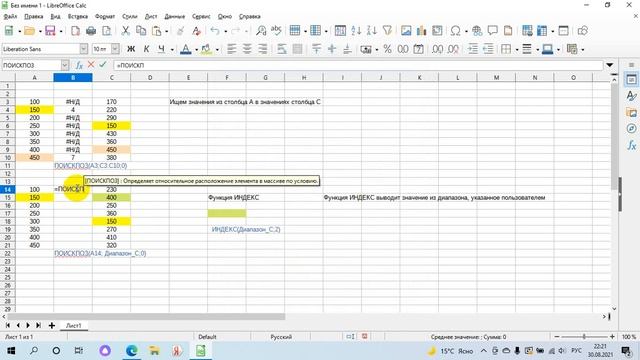This screenshot has height=360, width=640.
Task: Click the Sort Descending icon
Action: (x=371, y=31)
